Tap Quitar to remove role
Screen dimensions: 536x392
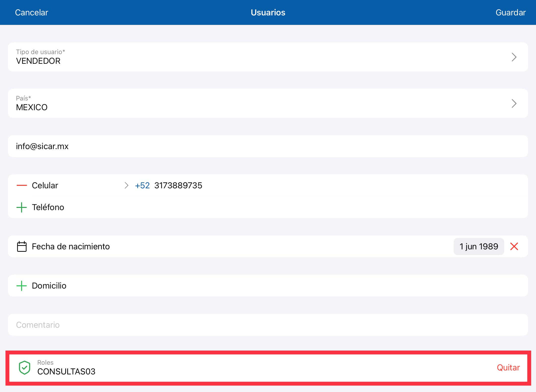pos(508,367)
